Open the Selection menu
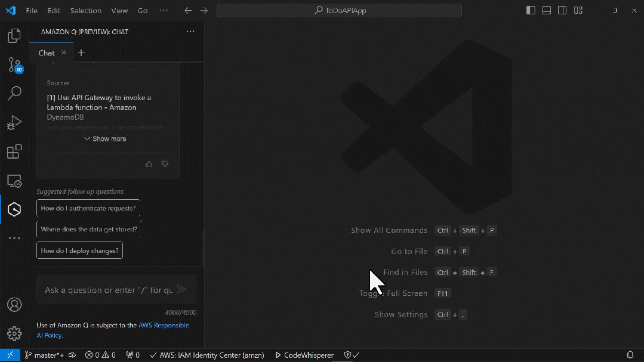This screenshot has width=644, height=362. pyautogui.click(x=86, y=11)
